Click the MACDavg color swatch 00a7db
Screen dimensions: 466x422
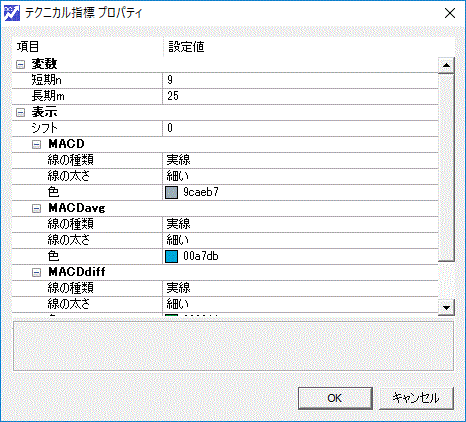171,256
